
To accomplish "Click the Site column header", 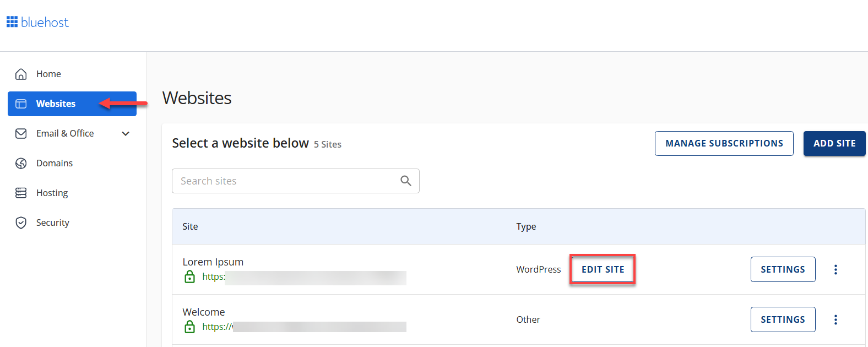I will coord(190,226).
